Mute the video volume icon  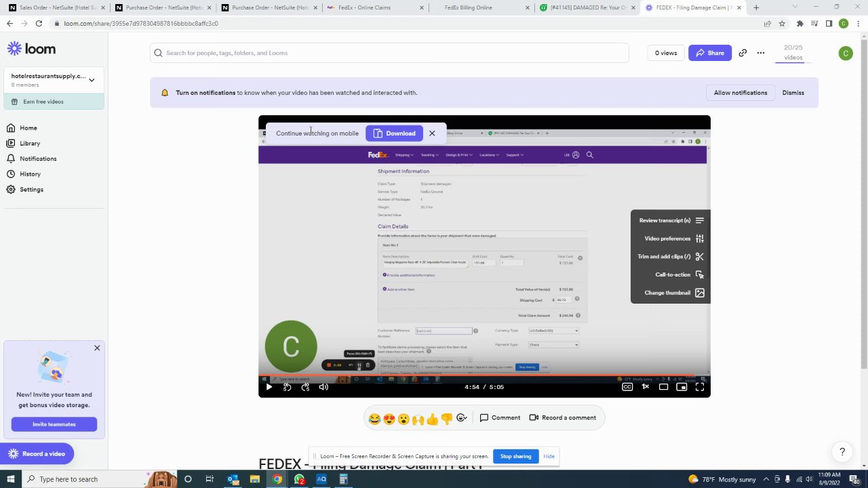point(323,387)
